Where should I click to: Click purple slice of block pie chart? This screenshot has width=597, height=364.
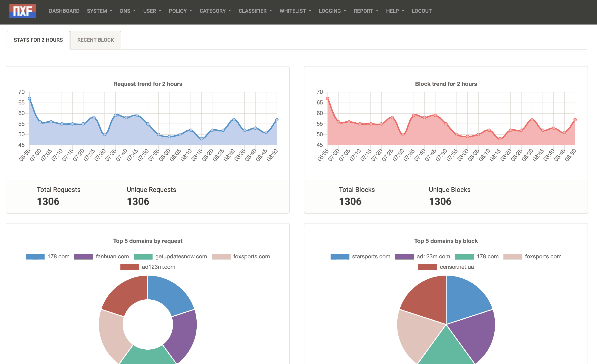pyautogui.click(x=475, y=337)
